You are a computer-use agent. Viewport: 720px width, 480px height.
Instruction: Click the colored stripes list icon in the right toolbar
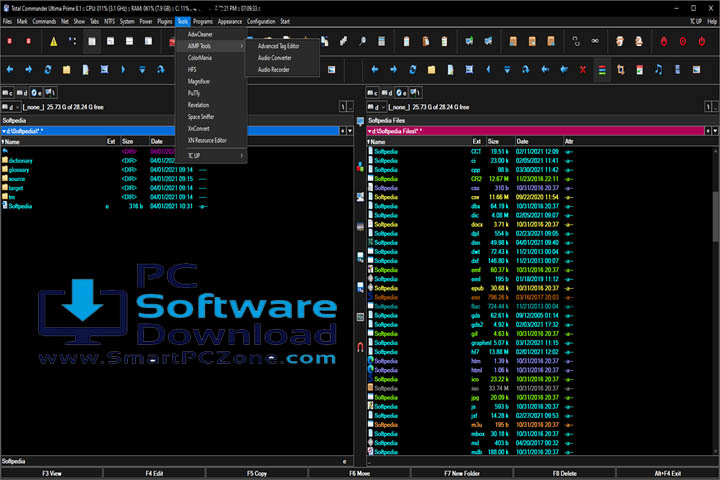pyautogui.click(x=602, y=70)
